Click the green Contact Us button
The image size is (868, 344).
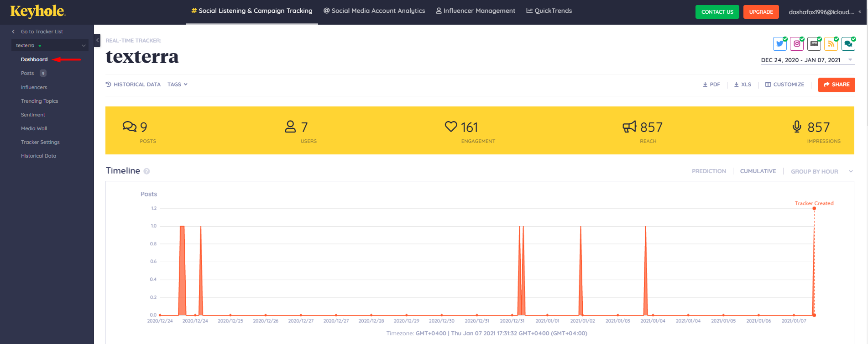tap(717, 12)
